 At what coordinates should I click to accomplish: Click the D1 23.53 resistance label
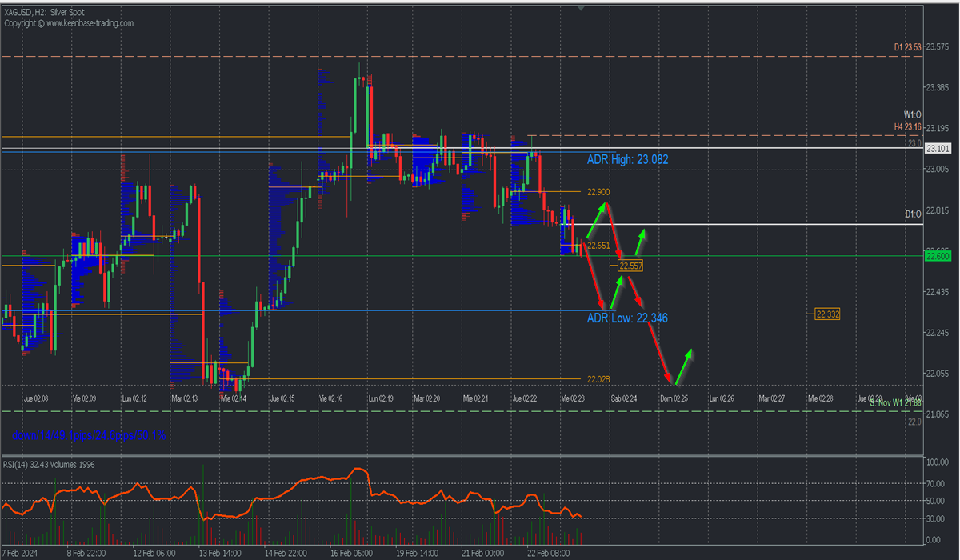click(908, 48)
